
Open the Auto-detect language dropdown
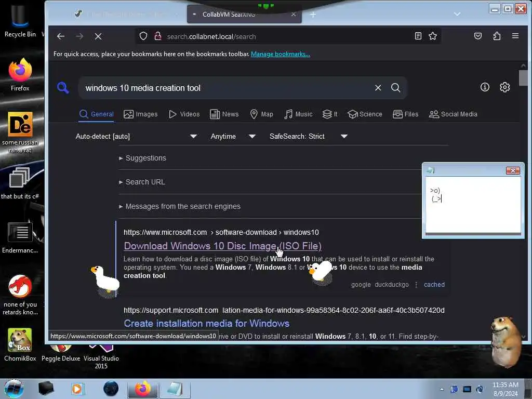pos(137,137)
